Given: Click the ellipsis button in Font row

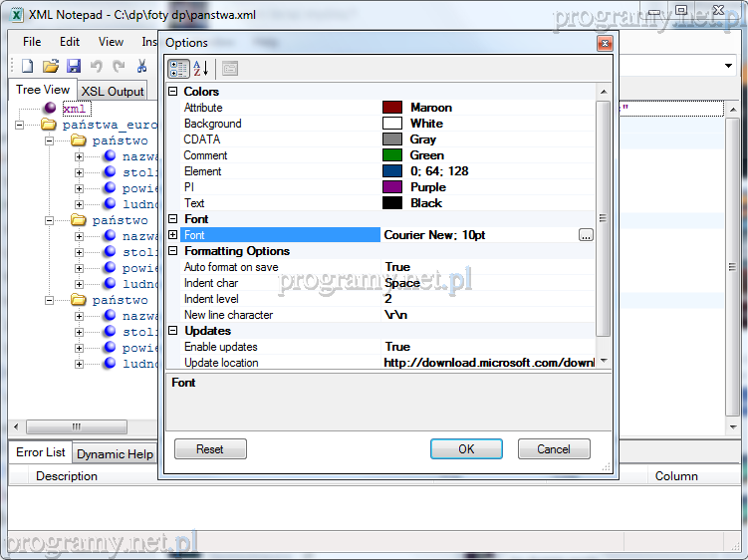Looking at the screenshot, I should click(586, 235).
